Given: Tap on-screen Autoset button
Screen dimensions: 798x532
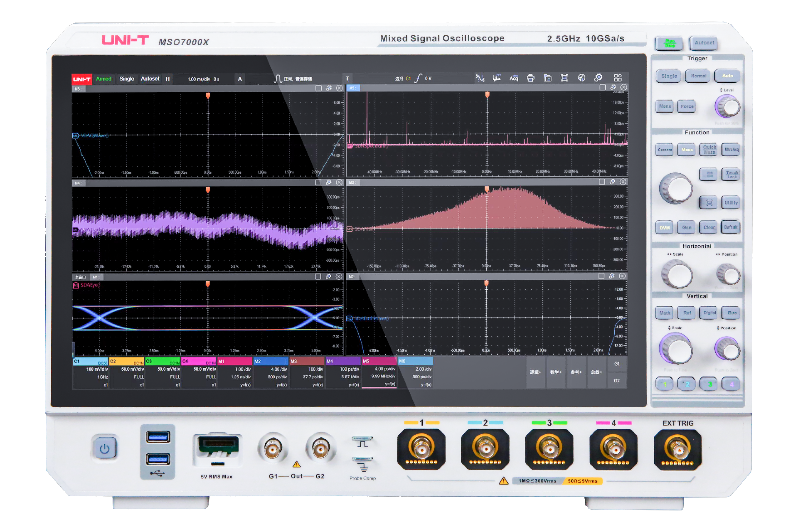Looking at the screenshot, I should pyautogui.click(x=150, y=79).
